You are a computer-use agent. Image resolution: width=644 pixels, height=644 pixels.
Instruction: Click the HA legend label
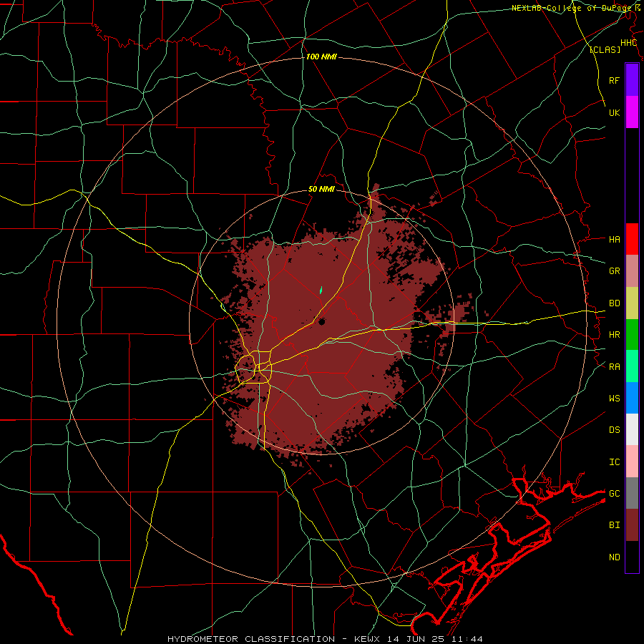615,240
